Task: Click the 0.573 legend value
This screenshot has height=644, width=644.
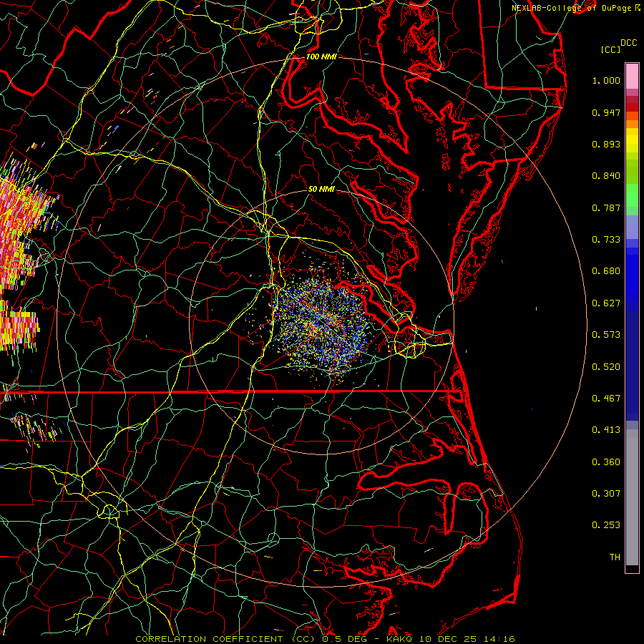Action: coord(606,335)
